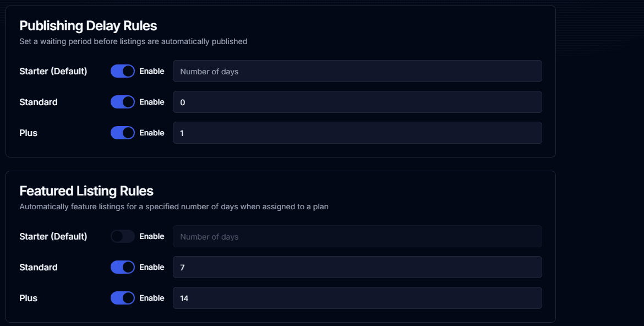Click the Starter publishing delay days field
The width and height of the screenshot is (644, 326).
pyautogui.click(x=357, y=71)
